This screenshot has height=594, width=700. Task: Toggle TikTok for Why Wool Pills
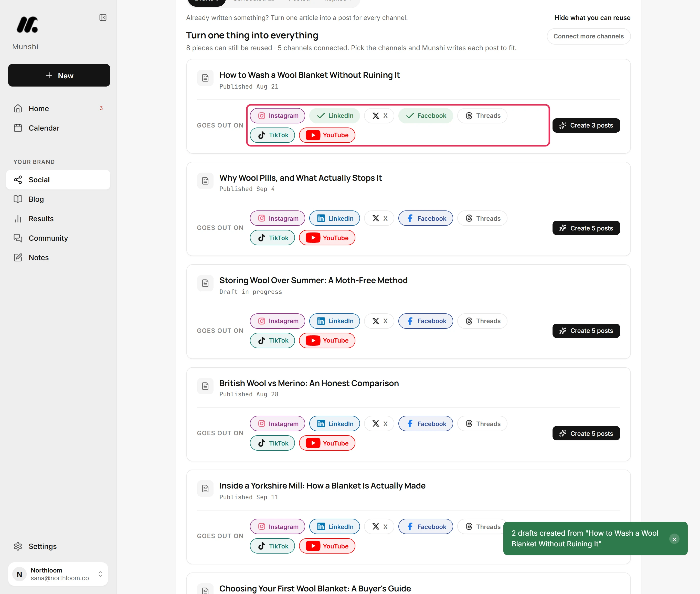tap(272, 238)
